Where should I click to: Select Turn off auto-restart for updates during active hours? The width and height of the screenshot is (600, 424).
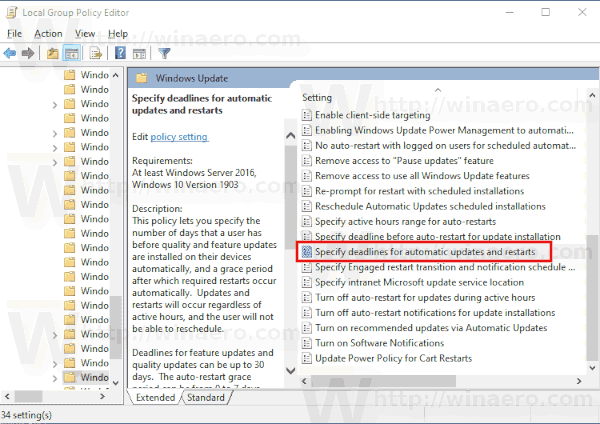click(425, 297)
